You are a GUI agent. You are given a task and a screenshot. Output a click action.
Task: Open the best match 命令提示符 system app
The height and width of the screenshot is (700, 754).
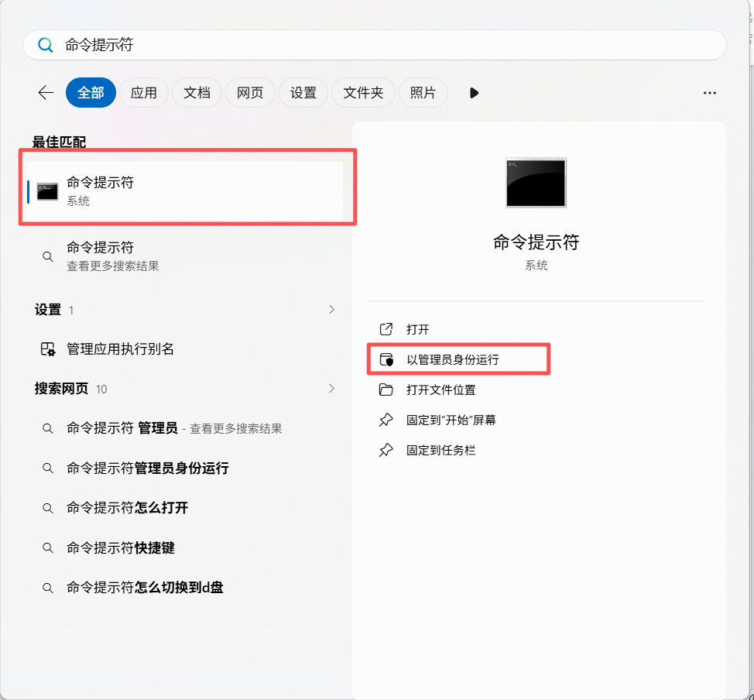point(184,190)
